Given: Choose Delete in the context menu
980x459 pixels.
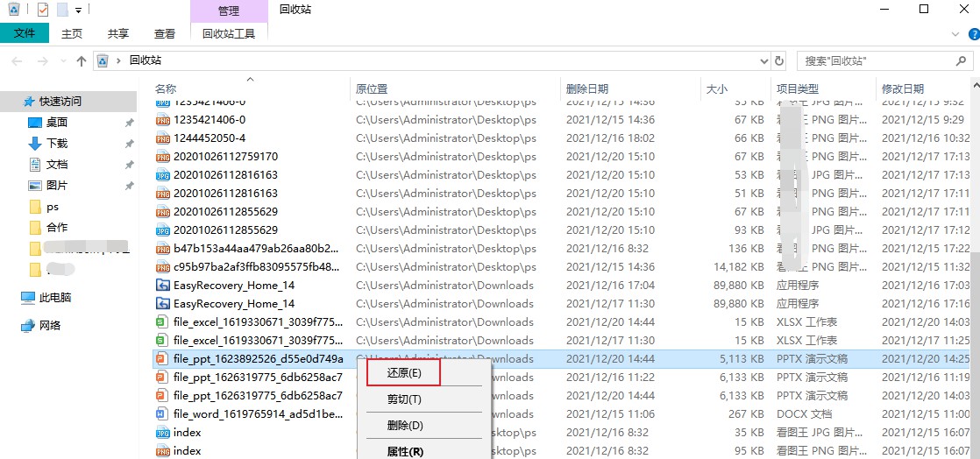Looking at the screenshot, I should pyautogui.click(x=405, y=426).
